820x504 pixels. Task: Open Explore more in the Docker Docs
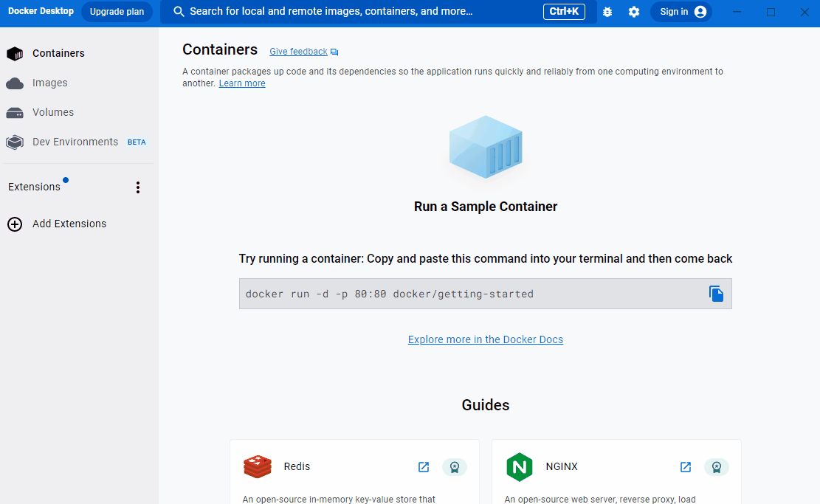(x=486, y=339)
